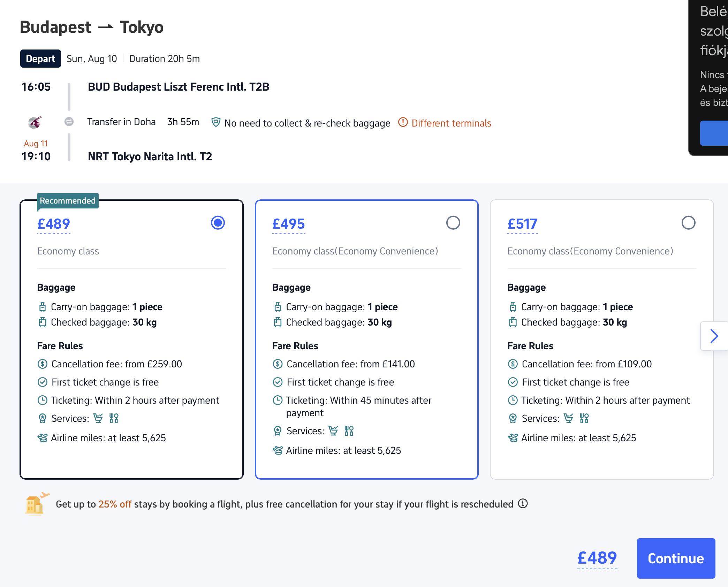
Task: Click 'BUD Budapest Liszt Ferenc Intl. T2B'
Action: [x=179, y=87]
